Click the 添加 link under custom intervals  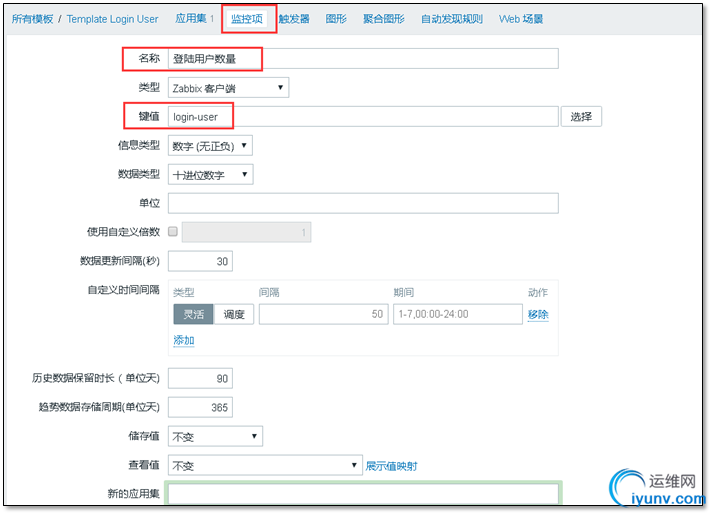click(184, 340)
